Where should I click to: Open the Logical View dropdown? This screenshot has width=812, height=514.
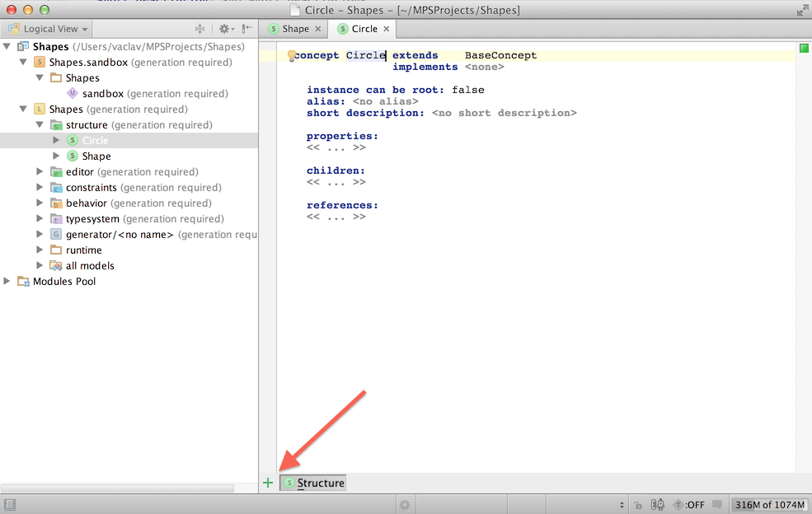coord(49,29)
